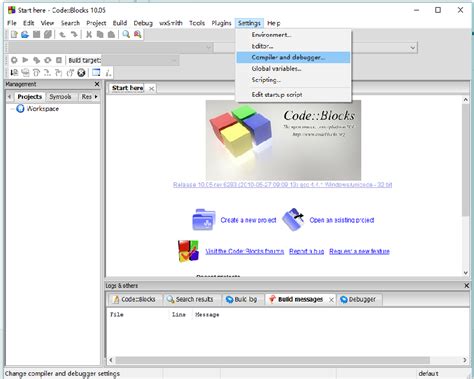Expand the left code completion dropdown arrow
The image size is (474, 379).
(x=209, y=48)
